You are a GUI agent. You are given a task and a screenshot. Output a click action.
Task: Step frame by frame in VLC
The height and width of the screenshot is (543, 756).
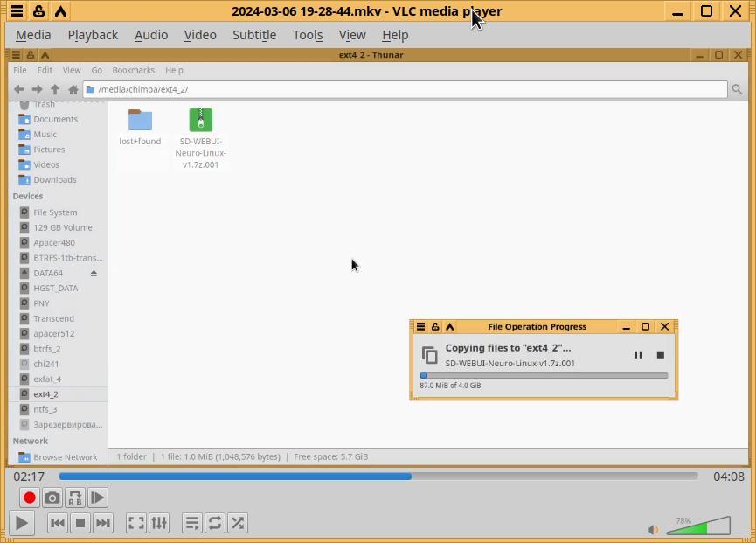pyautogui.click(x=97, y=498)
